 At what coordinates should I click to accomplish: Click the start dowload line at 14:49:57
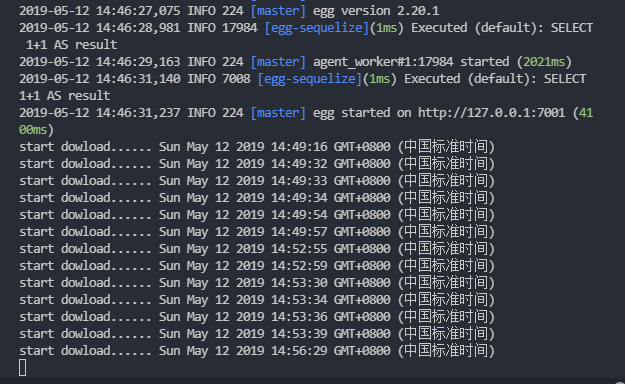pos(257,232)
